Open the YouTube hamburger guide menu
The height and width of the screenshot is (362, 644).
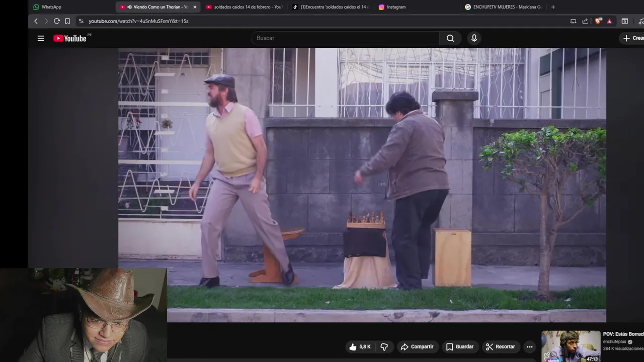click(41, 38)
